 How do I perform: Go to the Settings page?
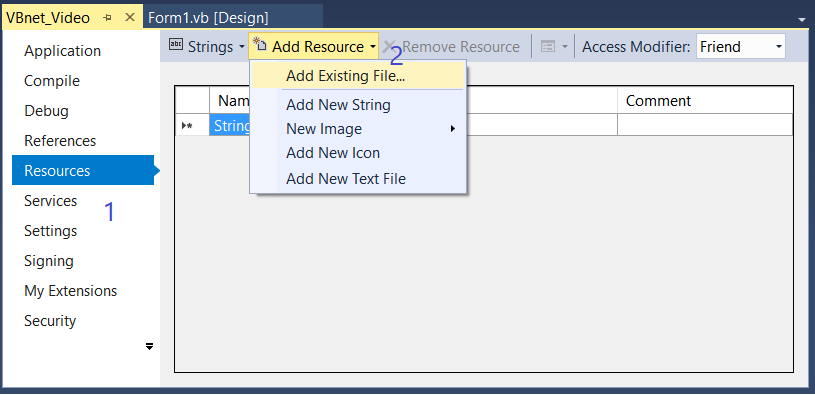pos(50,231)
